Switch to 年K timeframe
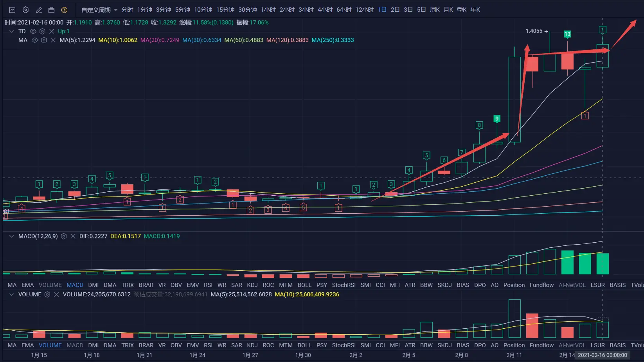Screen dimensions: 644x362 [475, 10]
